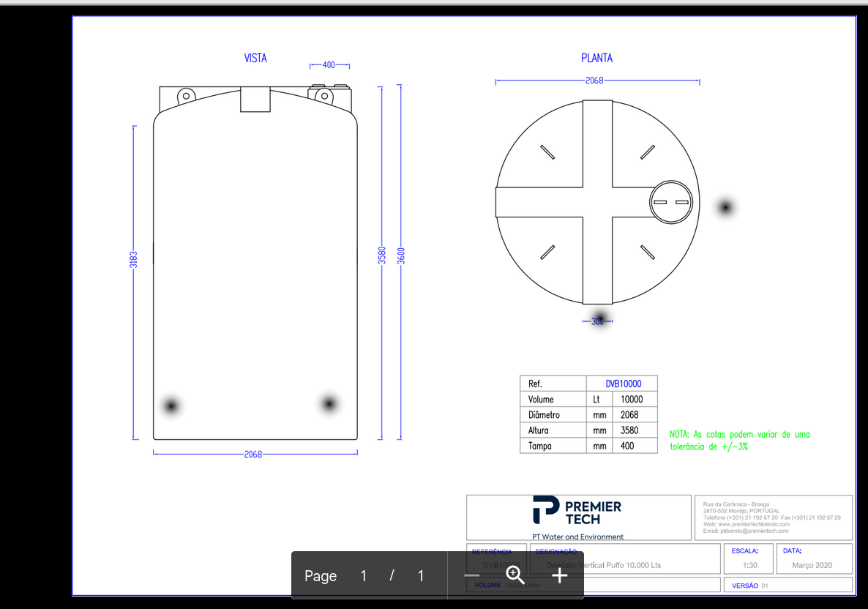This screenshot has height=609, width=868.
Task: Click the 400 lid width dimension
Action: pos(329,65)
